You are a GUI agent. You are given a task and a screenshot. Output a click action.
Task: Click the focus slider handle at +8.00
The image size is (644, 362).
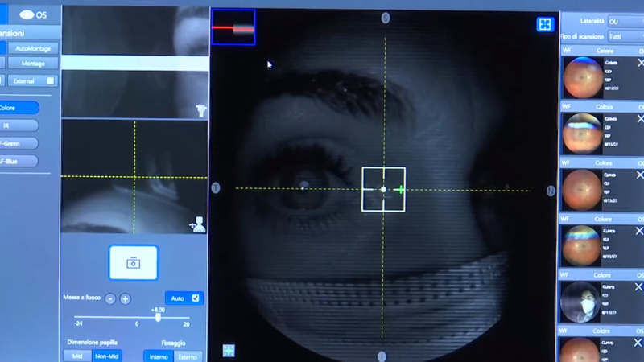tap(158, 317)
